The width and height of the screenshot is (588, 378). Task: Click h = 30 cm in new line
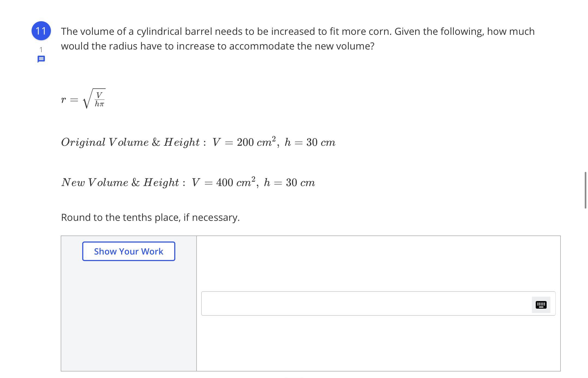point(289,182)
